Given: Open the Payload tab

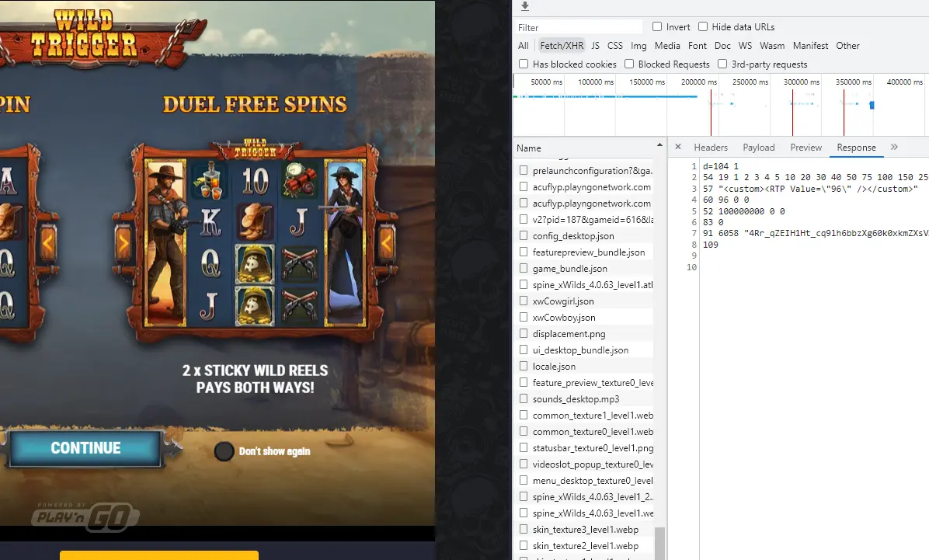Looking at the screenshot, I should click(x=758, y=148).
